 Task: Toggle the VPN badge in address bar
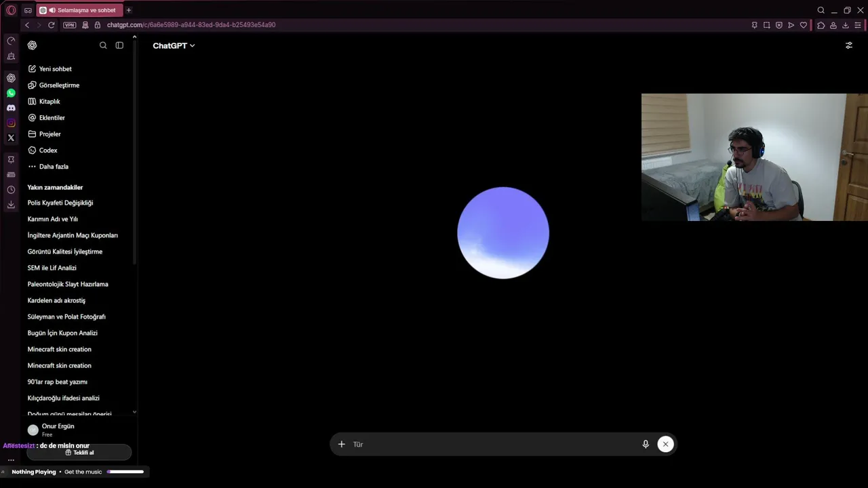(x=69, y=25)
